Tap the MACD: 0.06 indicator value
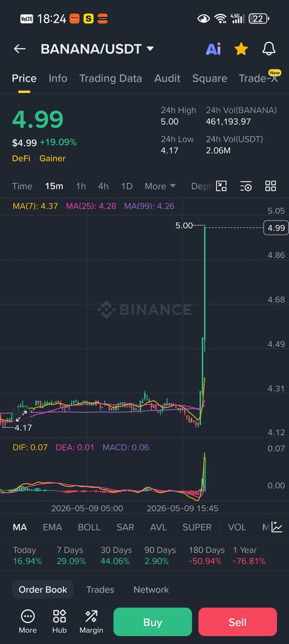This screenshot has height=644, width=289. coord(126,448)
